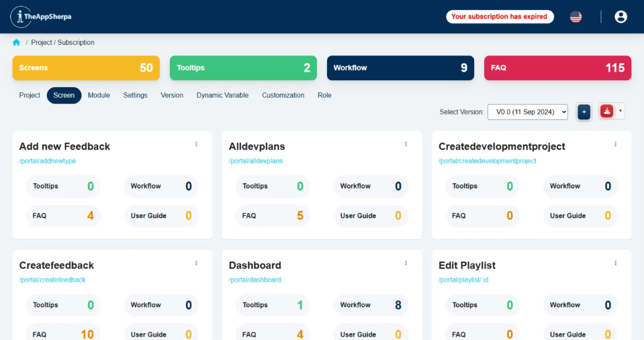Go to home via breadcrumb house icon
The height and width of the screenshot is (340, 644).
(x=16, y=42)
